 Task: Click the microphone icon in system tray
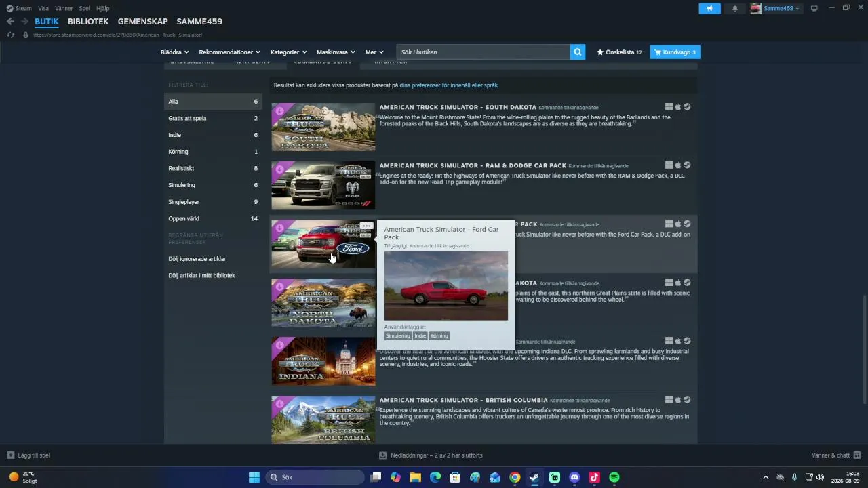tap(795, 477)
